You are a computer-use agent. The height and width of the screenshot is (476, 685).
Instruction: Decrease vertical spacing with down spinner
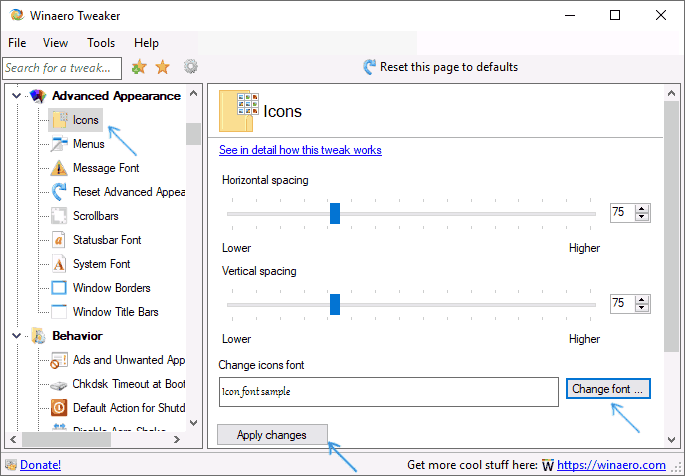coord(642,307)
